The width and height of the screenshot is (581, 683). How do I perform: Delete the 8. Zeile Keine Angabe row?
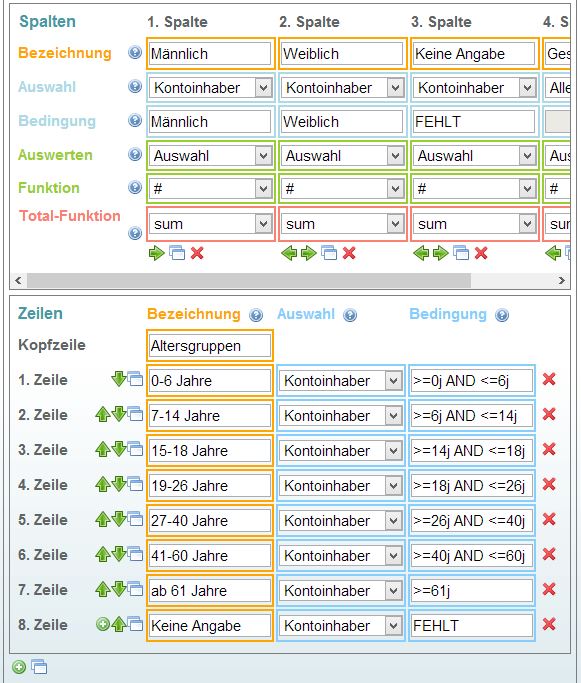click(549, 625)
